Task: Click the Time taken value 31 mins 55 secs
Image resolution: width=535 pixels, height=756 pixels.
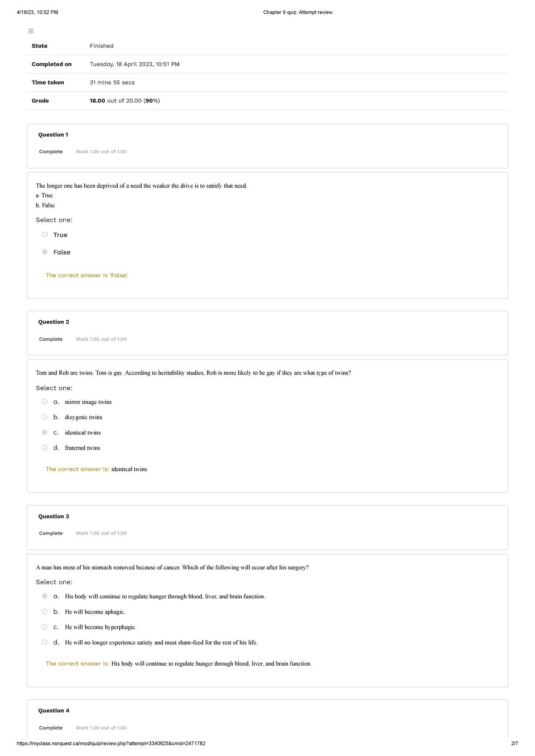Action: 112,82
